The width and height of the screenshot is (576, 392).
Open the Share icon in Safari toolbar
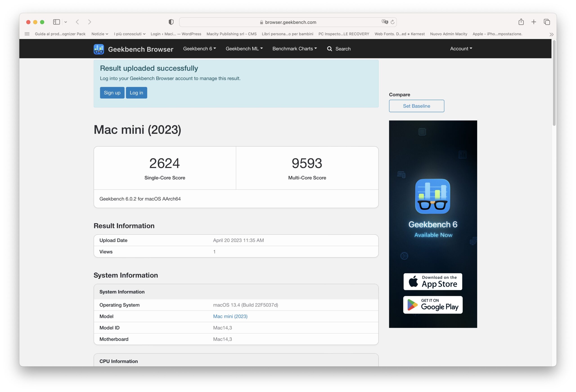[521, 22]
